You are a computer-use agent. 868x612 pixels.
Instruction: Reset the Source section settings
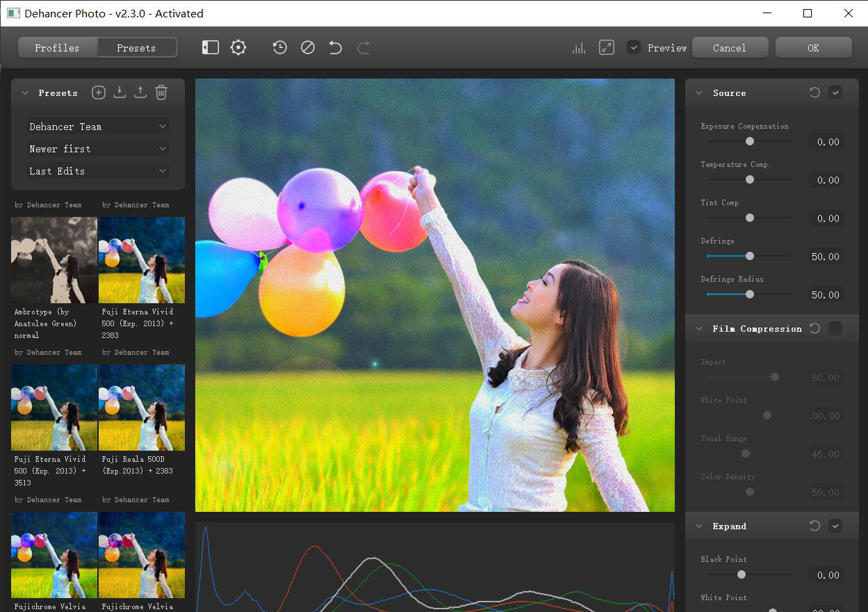point(814,92)
